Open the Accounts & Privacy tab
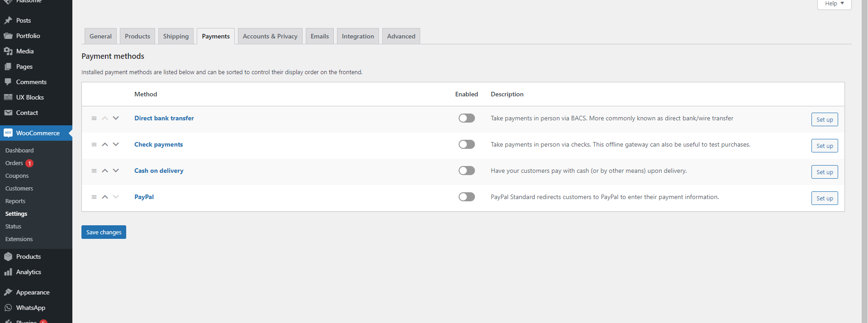This screenshot has width=868, height=323. coord(270,36)
